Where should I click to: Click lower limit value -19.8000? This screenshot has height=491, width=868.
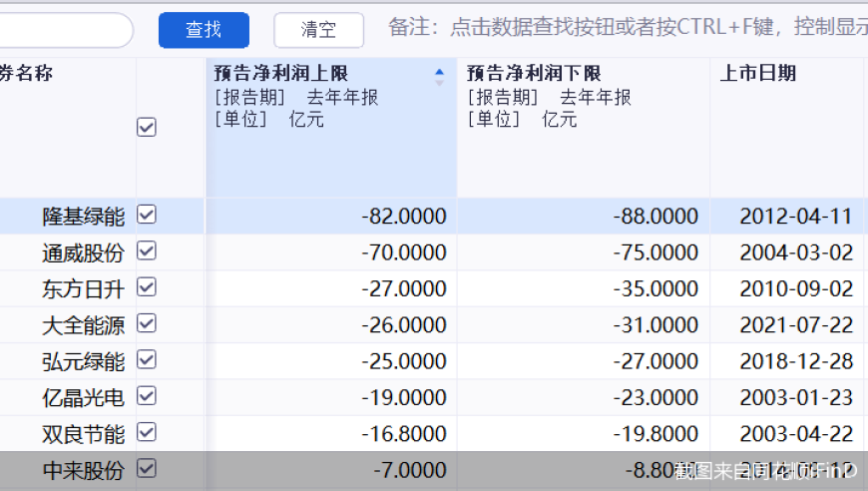[655, 434]
